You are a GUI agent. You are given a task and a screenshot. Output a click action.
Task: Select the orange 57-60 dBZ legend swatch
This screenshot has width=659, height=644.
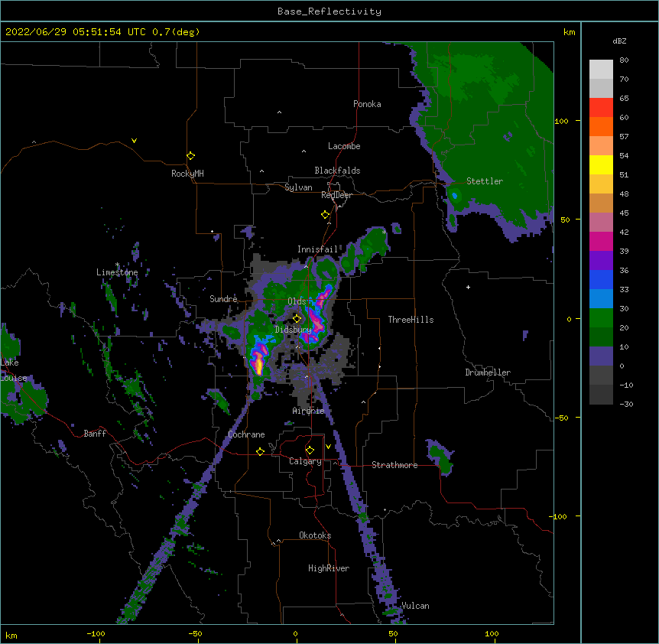[x=601, y=126]
